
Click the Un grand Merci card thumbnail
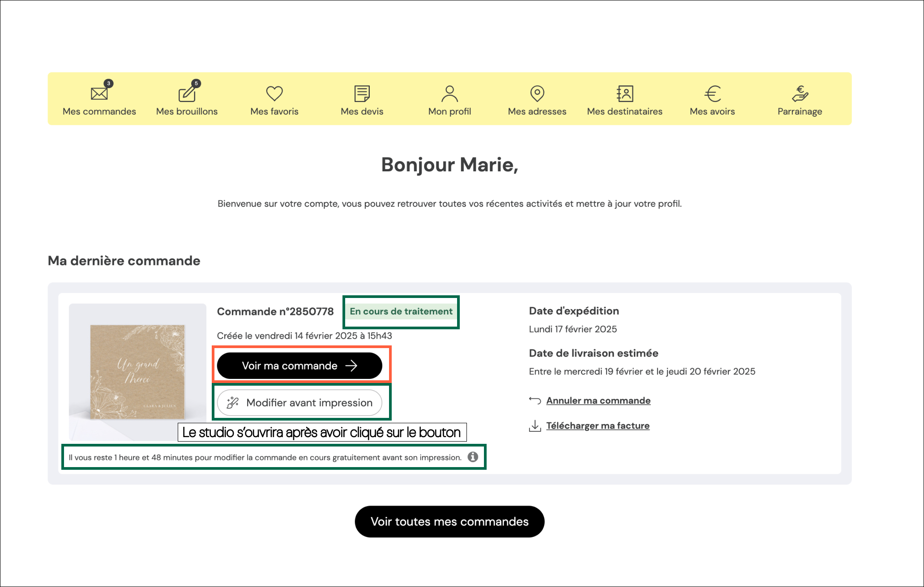tap(137, 372)
